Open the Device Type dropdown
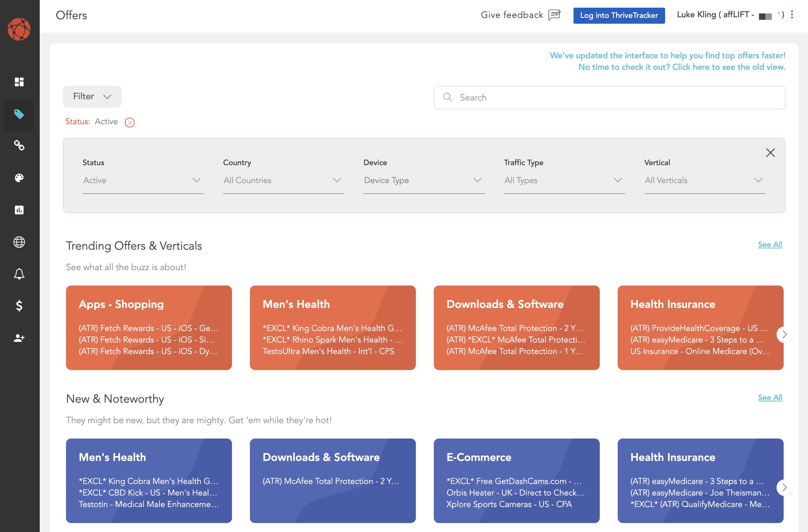The width and height of the screenshot is (808, 532). [x=424, y=181]
